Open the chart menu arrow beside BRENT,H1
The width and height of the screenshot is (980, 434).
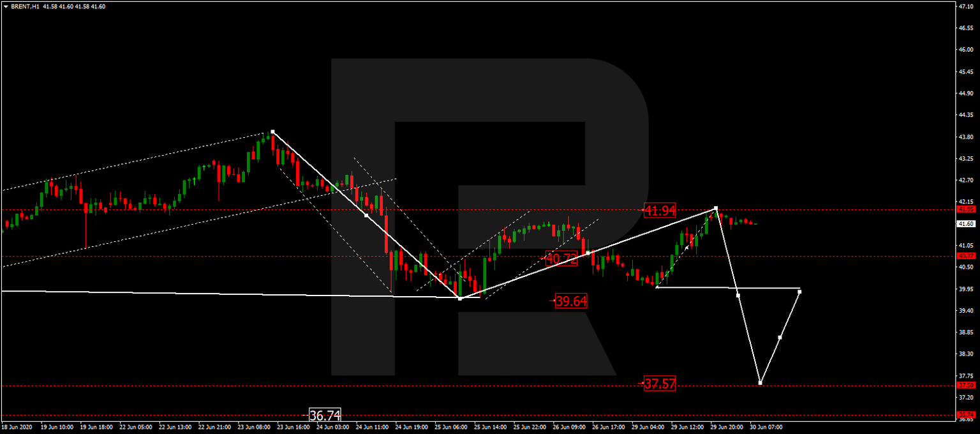pyautogui.click(x=6, y=6)
